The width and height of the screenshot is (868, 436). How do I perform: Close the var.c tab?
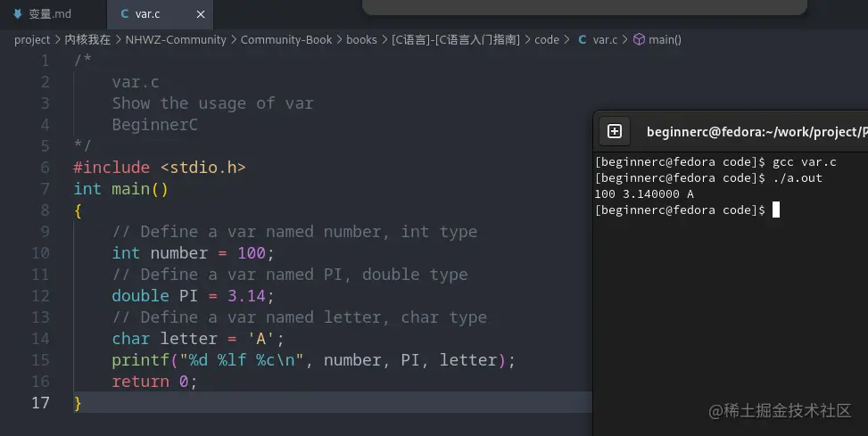click(x=201, y=14)
